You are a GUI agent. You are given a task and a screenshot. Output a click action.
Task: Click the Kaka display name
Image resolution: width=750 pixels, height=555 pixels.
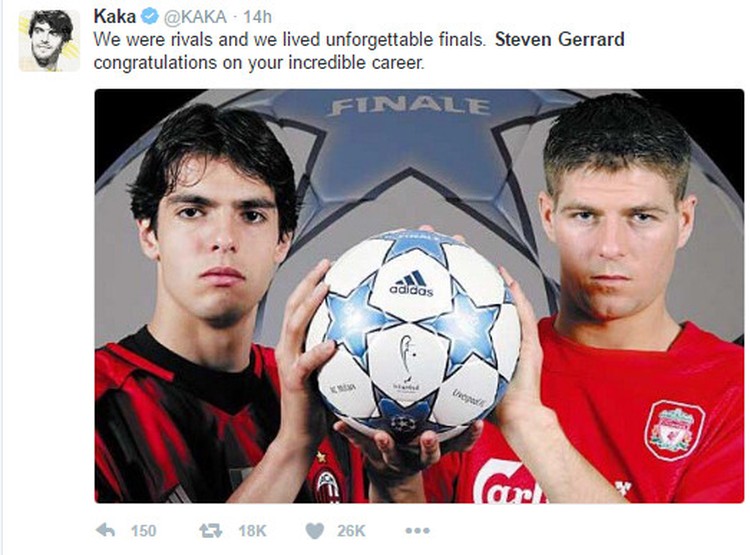pos(115,16)
